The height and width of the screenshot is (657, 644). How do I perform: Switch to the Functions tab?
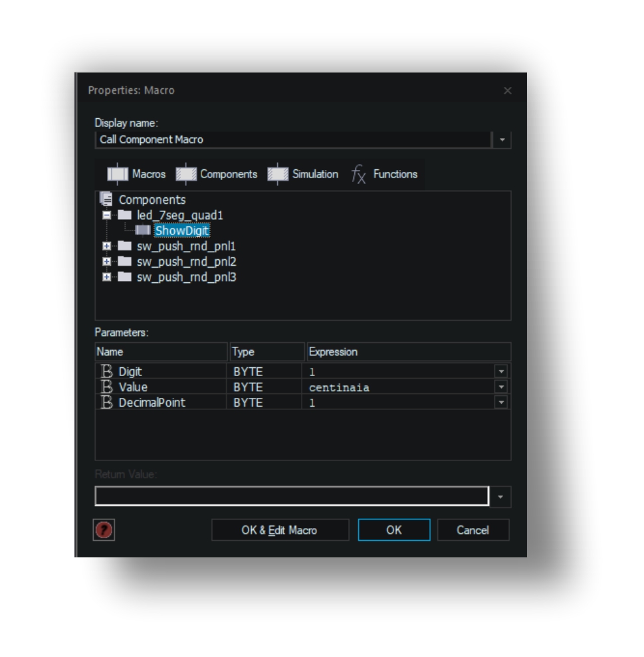[x=384, y=174]
